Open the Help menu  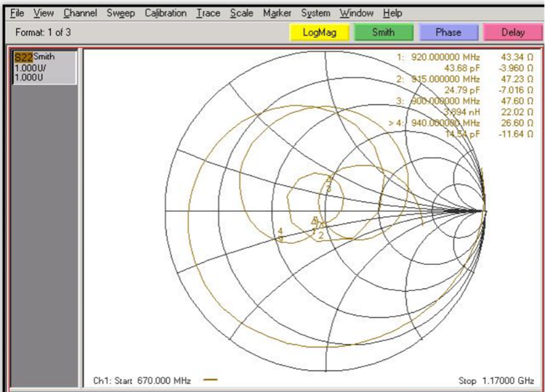(392, 13)
